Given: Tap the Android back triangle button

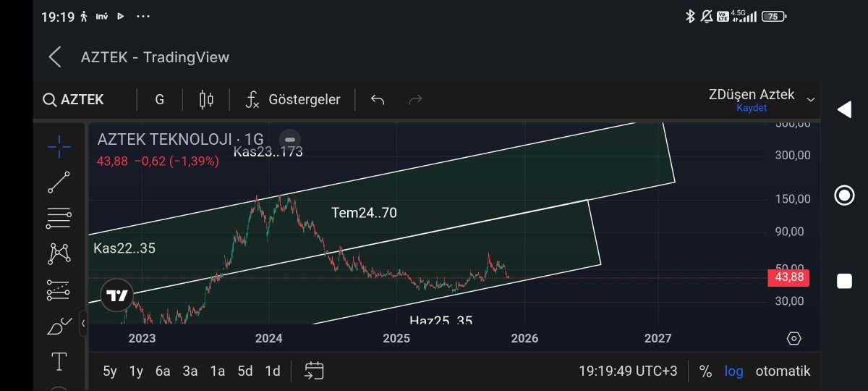Looking at the screenshot, I should (843, 109).
